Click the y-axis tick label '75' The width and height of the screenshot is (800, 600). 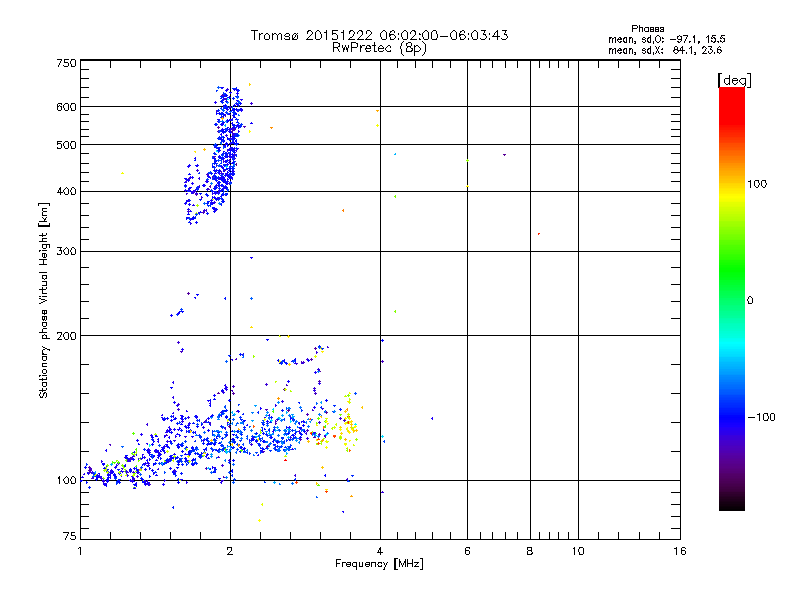point(70,536)
